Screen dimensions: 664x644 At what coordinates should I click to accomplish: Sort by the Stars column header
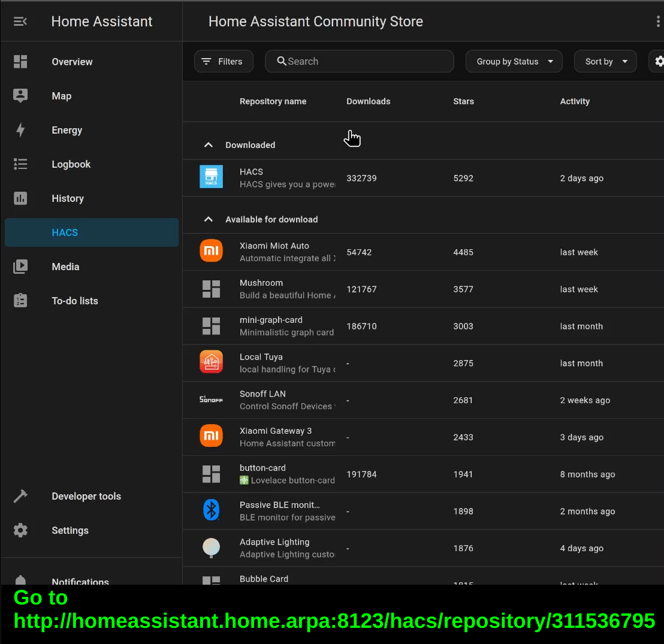(x=463, y=101)
